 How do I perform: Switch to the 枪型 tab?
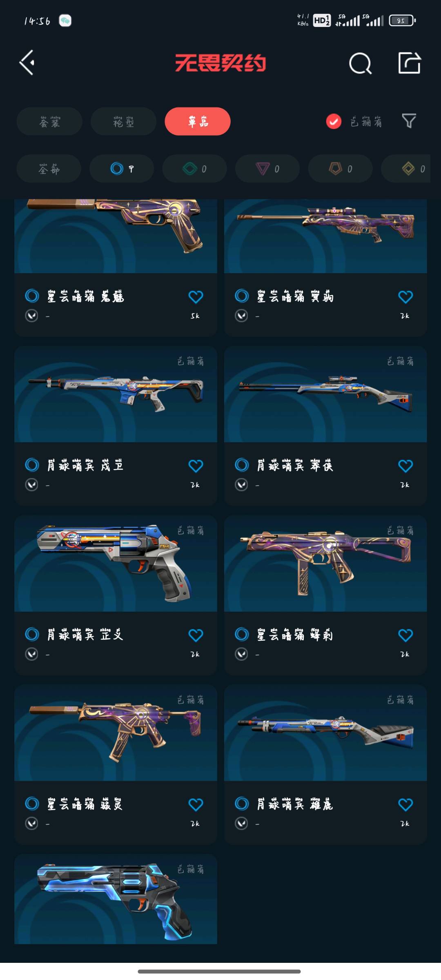click(123, 121)
